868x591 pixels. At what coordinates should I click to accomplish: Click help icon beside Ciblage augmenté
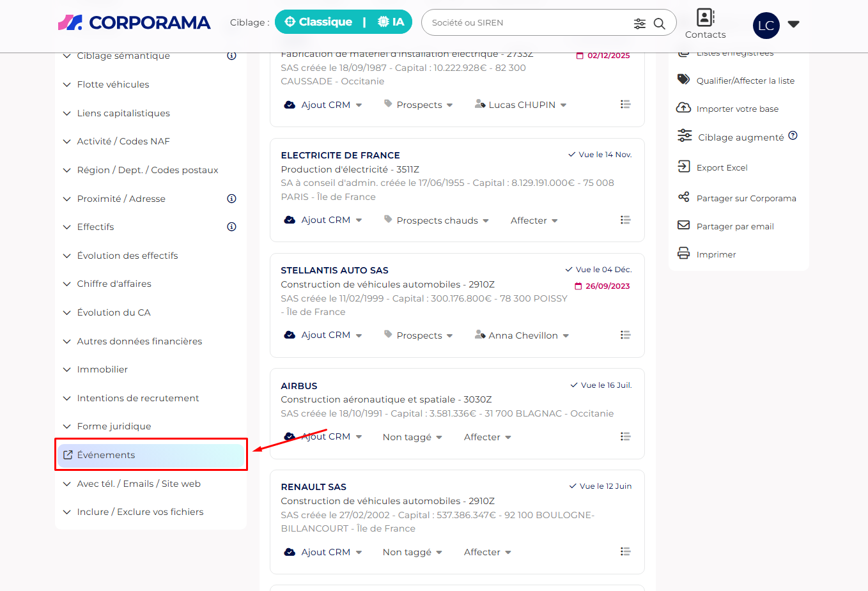point(793,135)
